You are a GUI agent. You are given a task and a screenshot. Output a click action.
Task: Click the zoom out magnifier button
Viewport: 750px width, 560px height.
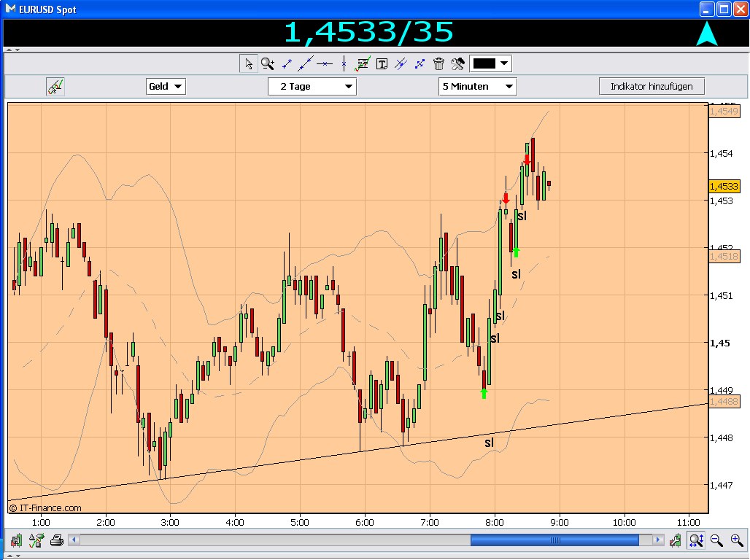(716, 540)
